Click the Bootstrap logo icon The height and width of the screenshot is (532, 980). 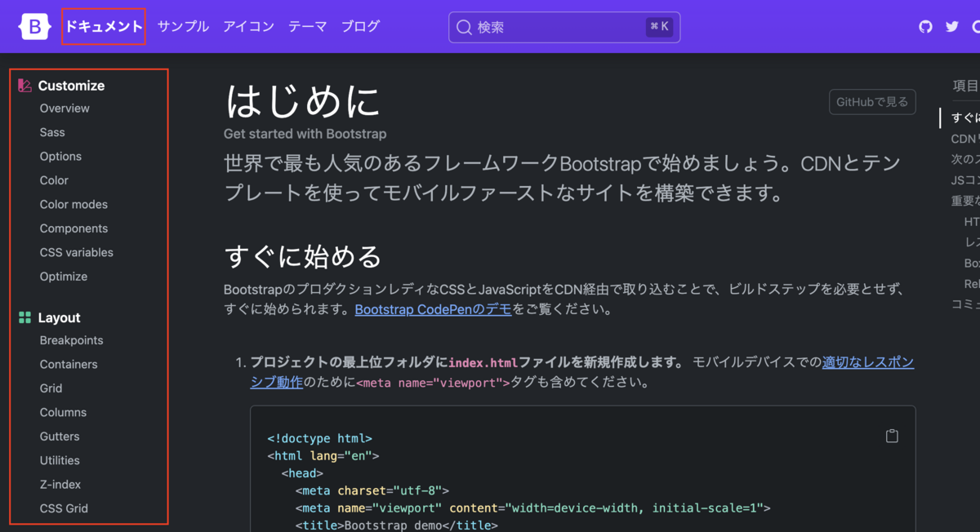[35, 27]
